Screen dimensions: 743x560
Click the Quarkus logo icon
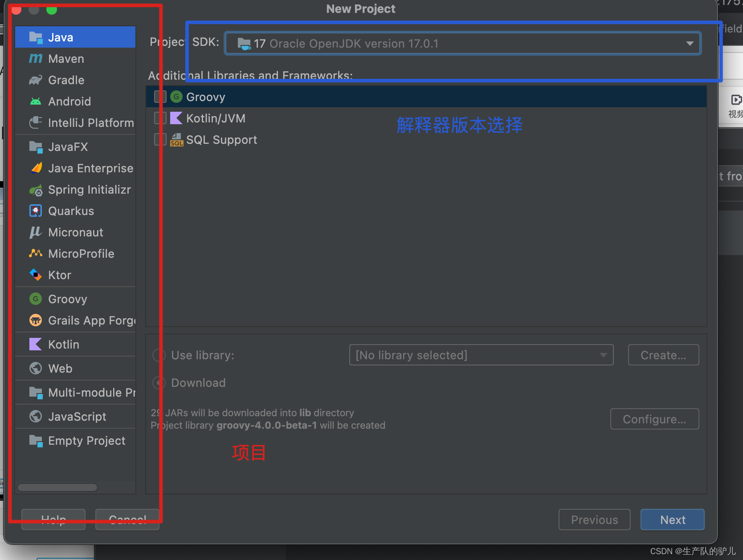coord(36,211)
